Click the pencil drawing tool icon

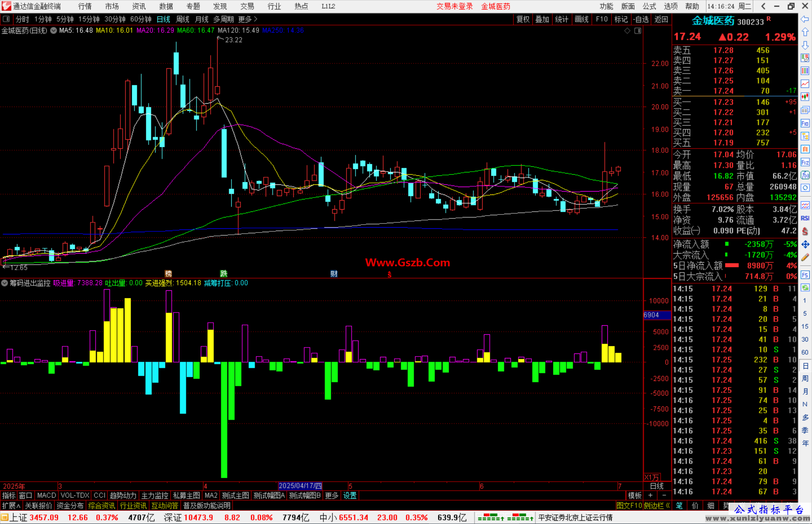(x=805, y=258)
